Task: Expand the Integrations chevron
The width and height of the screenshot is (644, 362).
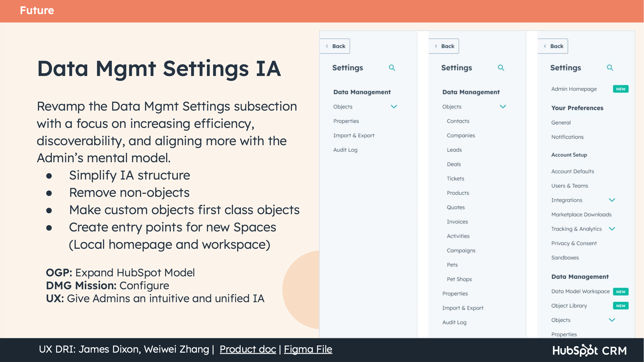Action: point(612,200)
